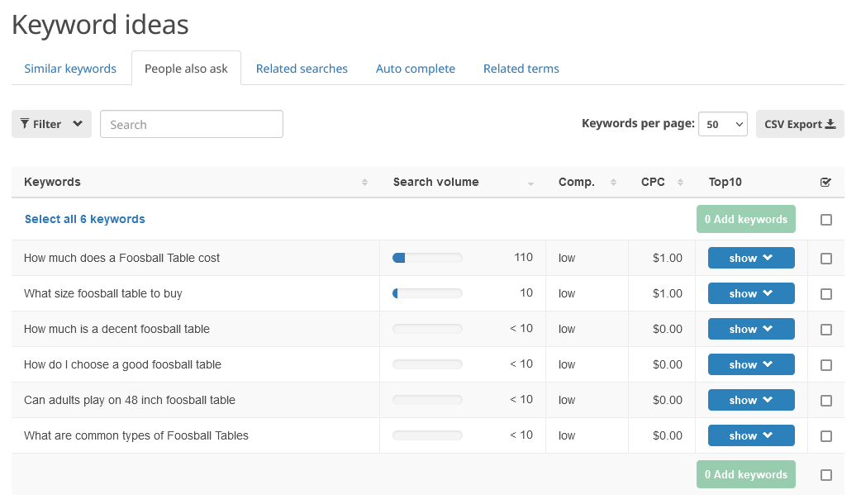Click the top '0 Add keywords' button
The image size is (861, 504).
tap(745, 219)
